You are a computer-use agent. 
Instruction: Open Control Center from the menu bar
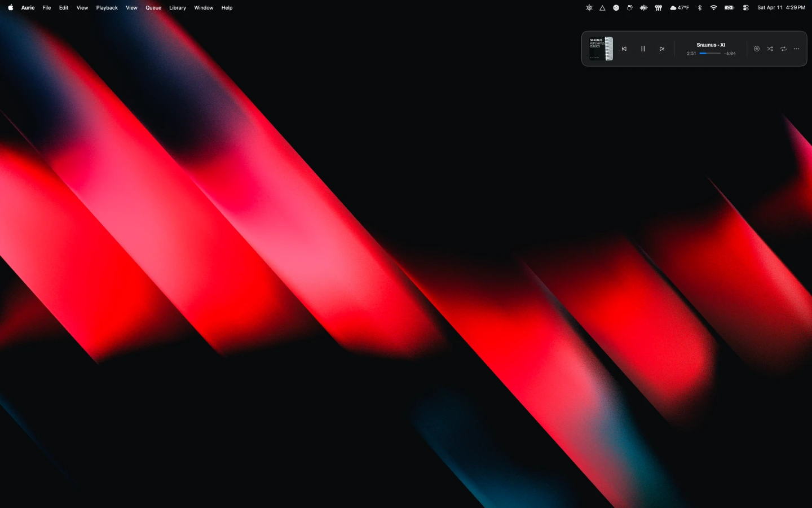[746, 8]
